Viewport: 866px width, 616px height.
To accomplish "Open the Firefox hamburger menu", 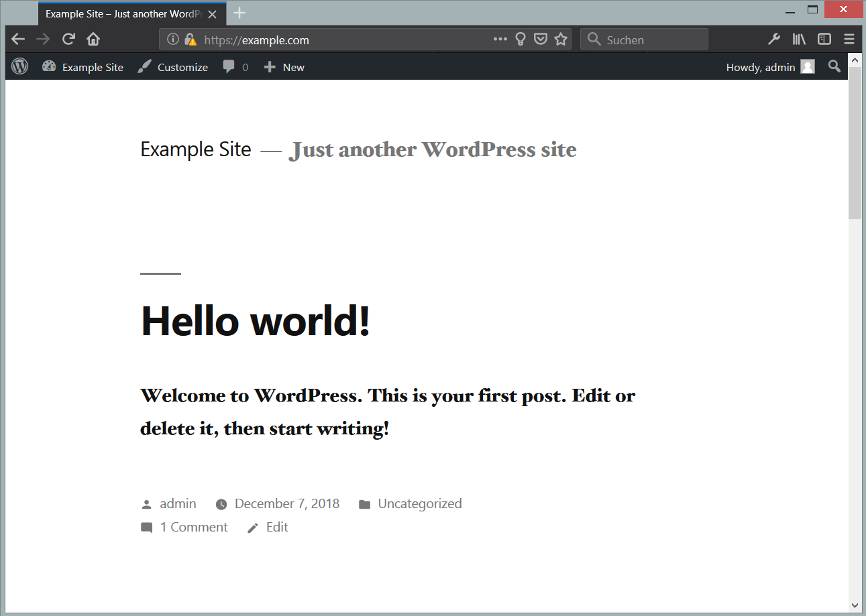I will [849, 40].
